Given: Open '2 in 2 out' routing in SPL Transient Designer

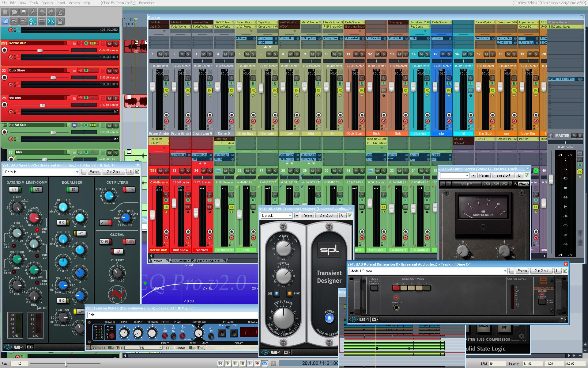Looking at the screenshot, I should click(326, 215).
